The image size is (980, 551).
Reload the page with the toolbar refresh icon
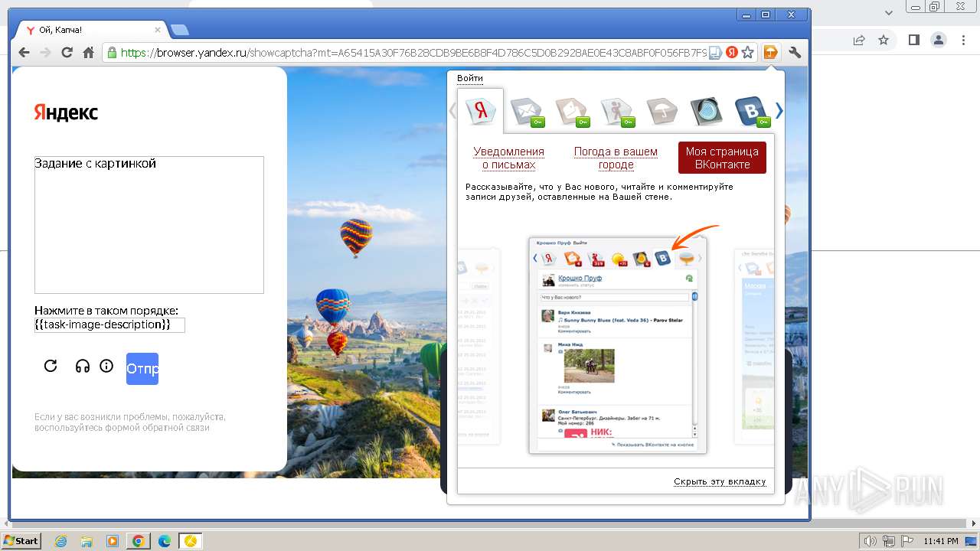(x=67, y=53)
